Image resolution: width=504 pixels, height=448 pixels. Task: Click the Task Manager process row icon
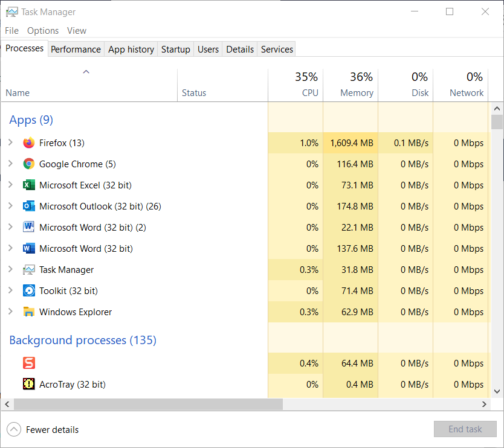click(x=29, y=269)
